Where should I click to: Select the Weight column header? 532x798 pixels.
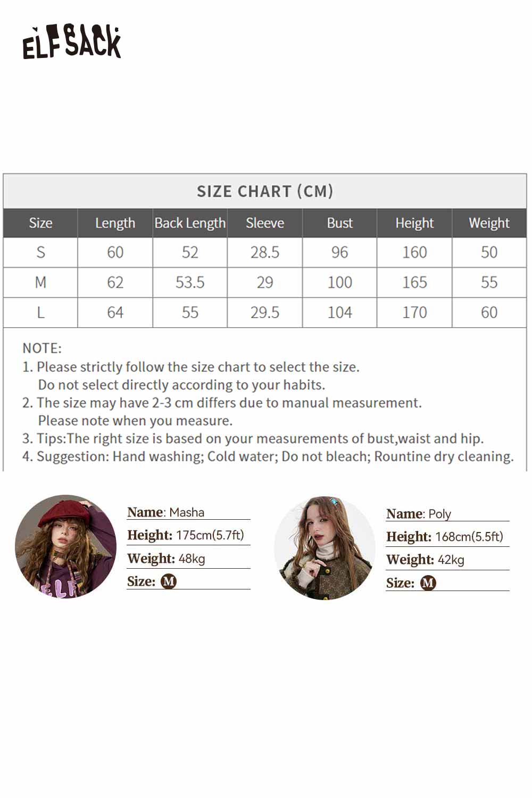coord(489,223)
